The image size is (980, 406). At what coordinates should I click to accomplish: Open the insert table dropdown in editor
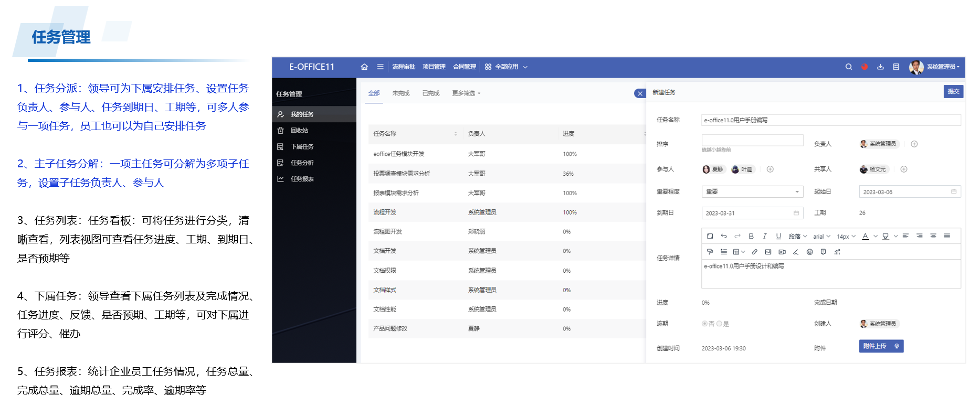(x=739, y=252)
